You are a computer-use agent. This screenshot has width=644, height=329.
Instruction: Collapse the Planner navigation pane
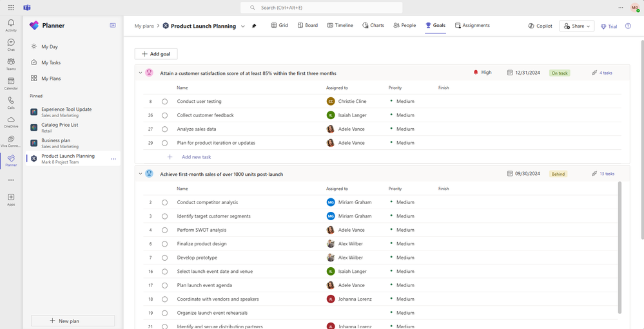[113, 26]
